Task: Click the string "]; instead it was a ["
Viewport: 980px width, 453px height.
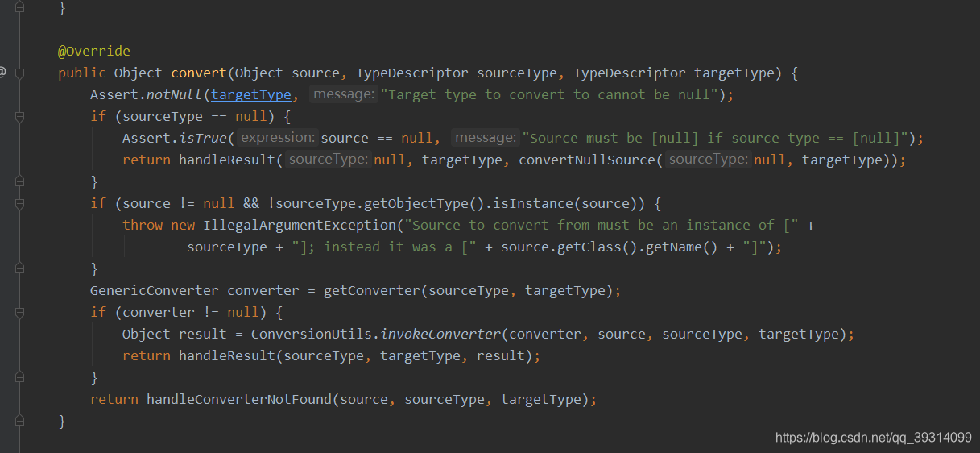Action: tap(384, 247)
